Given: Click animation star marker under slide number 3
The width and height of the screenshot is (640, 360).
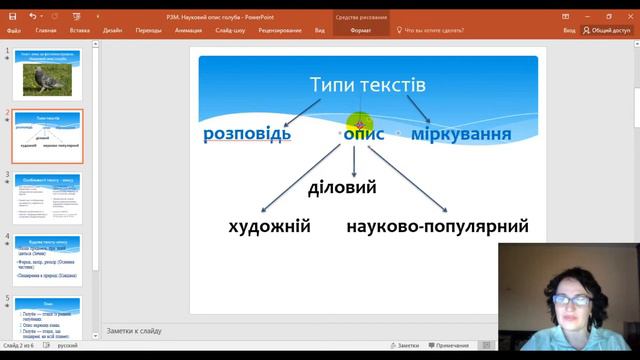Looking at the screenshot, I should point(7,182).
